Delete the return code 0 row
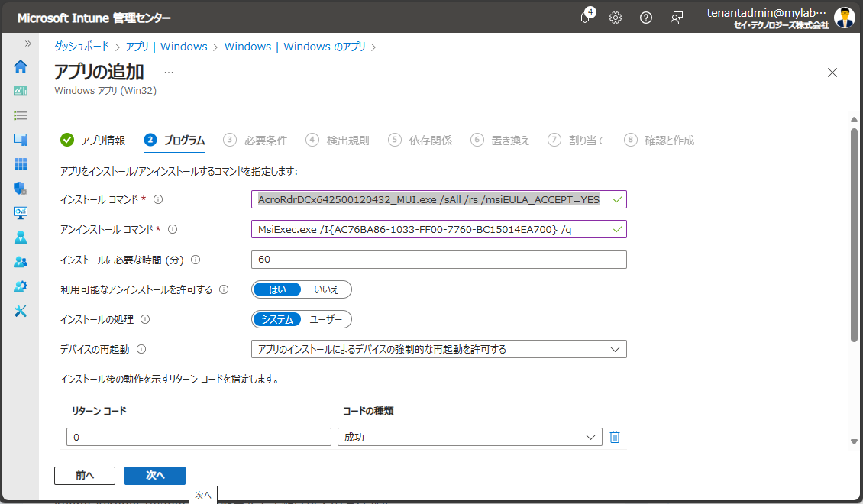This screenshot has width=863, height=504. point(615,436)
